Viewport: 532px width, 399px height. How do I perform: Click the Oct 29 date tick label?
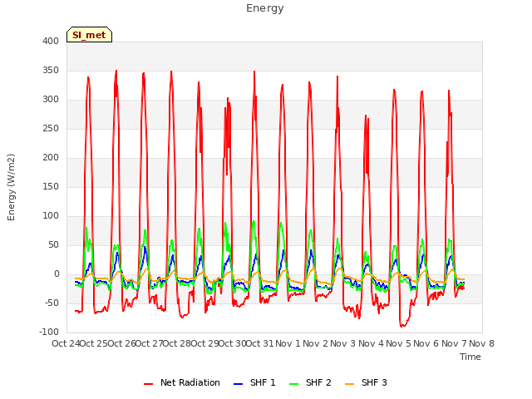[204, 343]
